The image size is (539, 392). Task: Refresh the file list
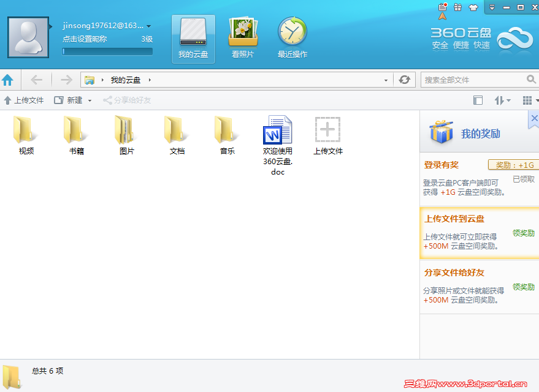[x=405, y=80]
